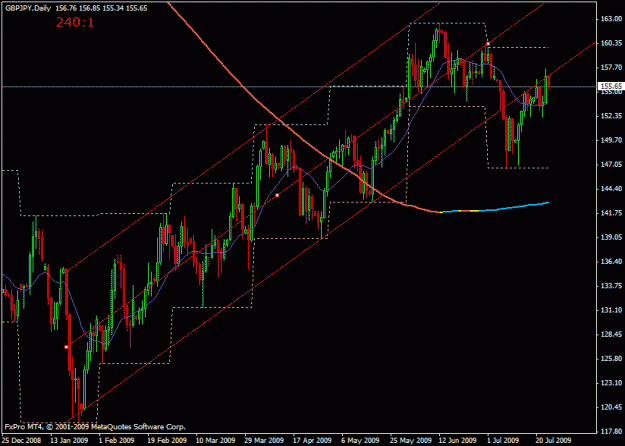Click the 160.35 price scale label
The height and width of the screenshot is (446, 625).
click(x=611, y=43)
